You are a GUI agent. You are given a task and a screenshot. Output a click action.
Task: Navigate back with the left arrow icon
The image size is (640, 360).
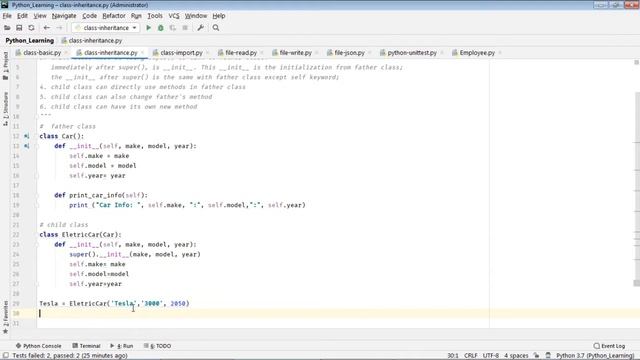point(47,28)
